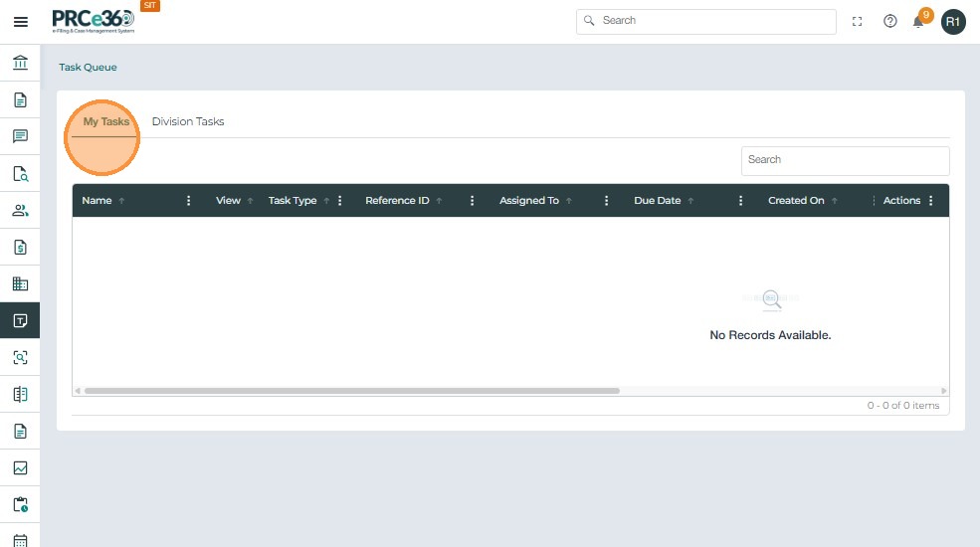Screen dimensions: 980x547
Task: Open the text document icon below ledger
Action: (20, 432)
